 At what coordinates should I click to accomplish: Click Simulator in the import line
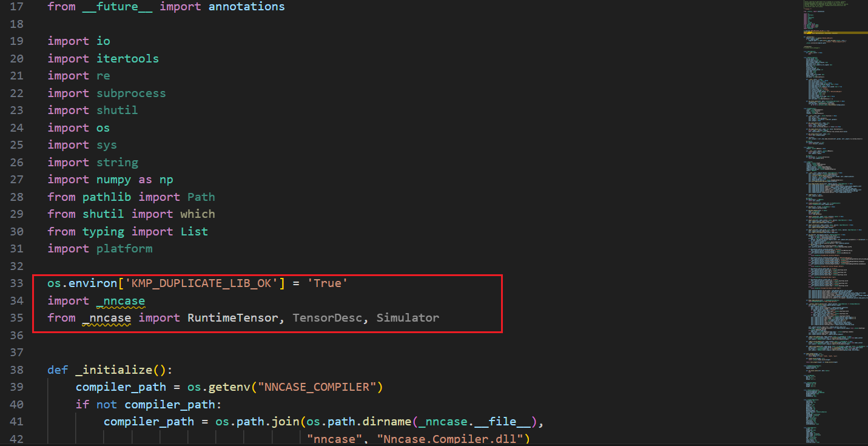[408, 318]
